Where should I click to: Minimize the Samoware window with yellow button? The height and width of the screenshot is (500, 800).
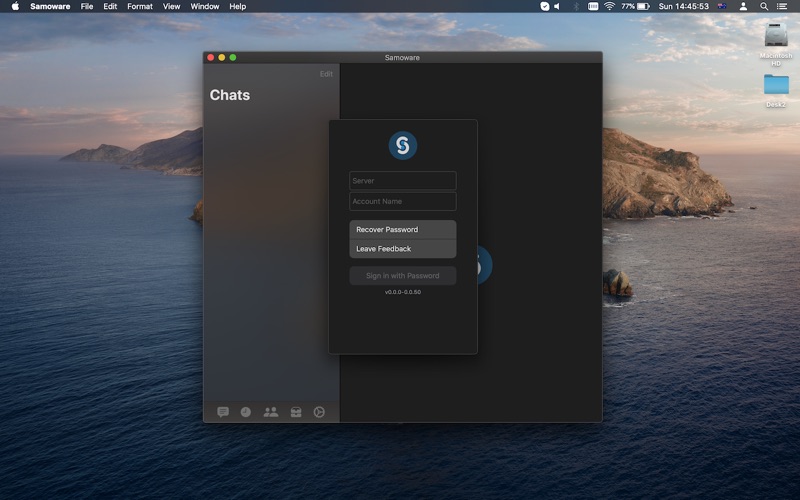pos(221,57)
